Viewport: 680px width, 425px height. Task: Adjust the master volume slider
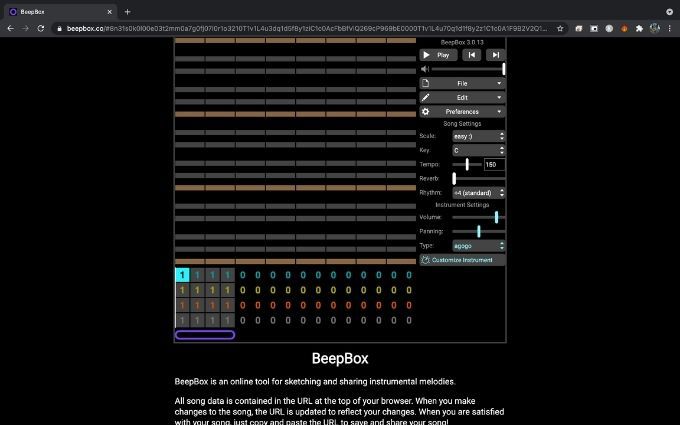coord(468,69)
